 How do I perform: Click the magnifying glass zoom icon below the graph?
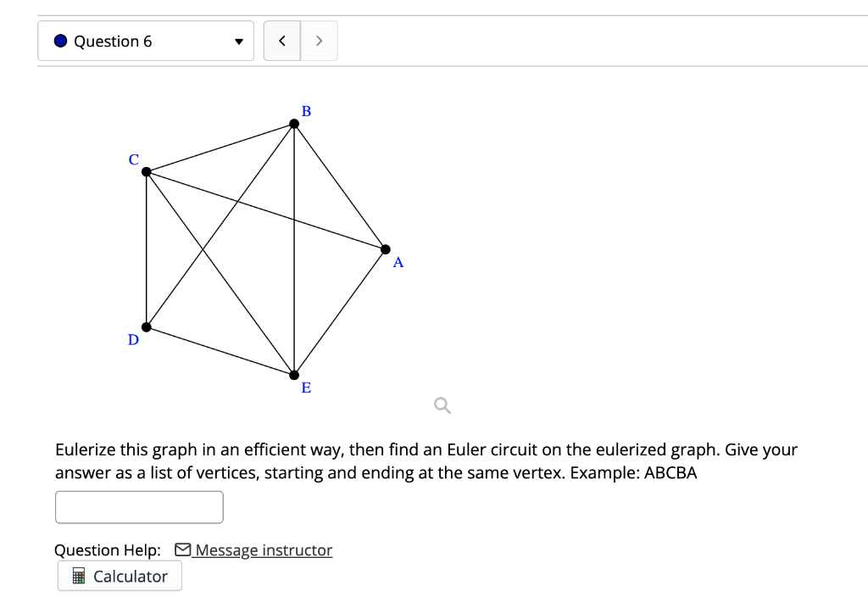click(x=441, y=405)
